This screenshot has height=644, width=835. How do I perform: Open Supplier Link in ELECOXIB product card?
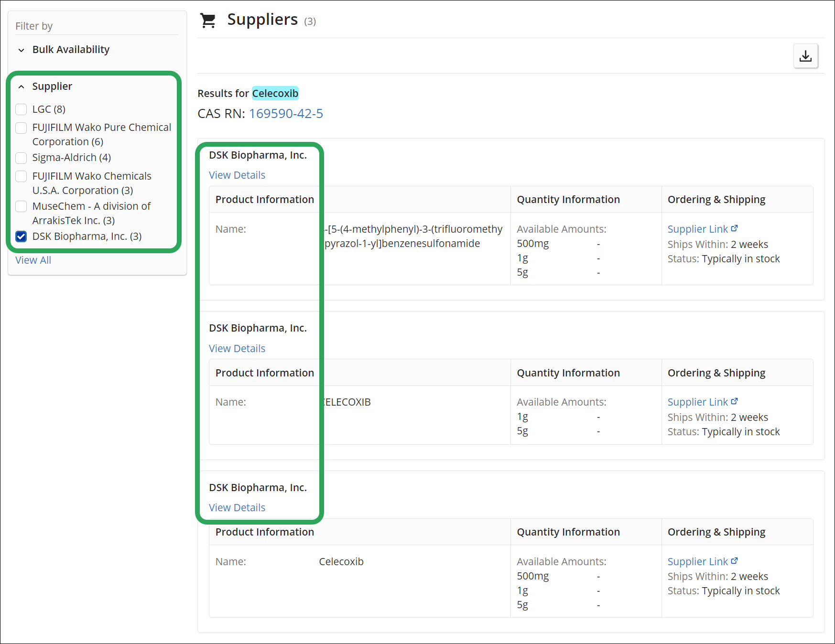tap(697, 402)
